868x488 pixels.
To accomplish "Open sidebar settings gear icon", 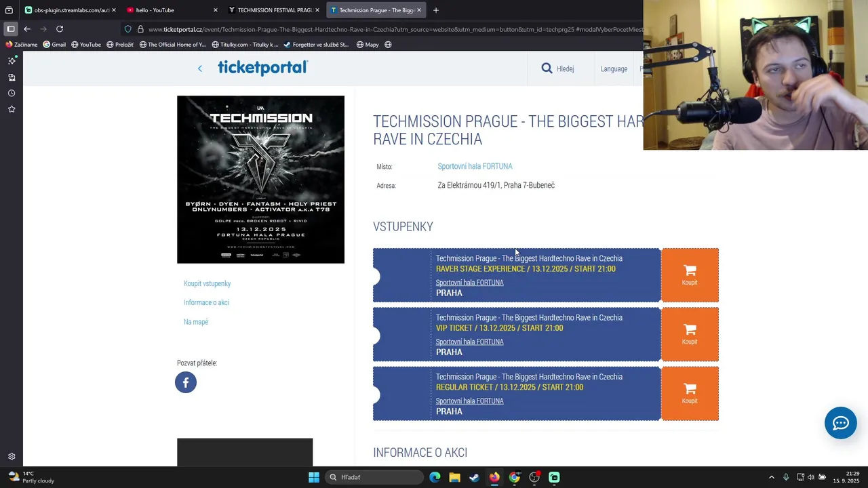I will click(12, 457).
